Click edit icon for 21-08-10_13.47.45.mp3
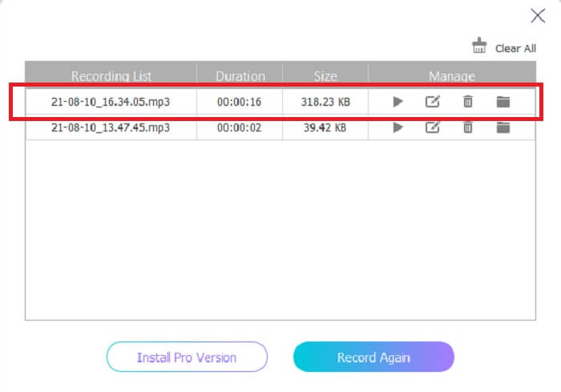Screen dimensions: 561x392 (x=433, y=127)
